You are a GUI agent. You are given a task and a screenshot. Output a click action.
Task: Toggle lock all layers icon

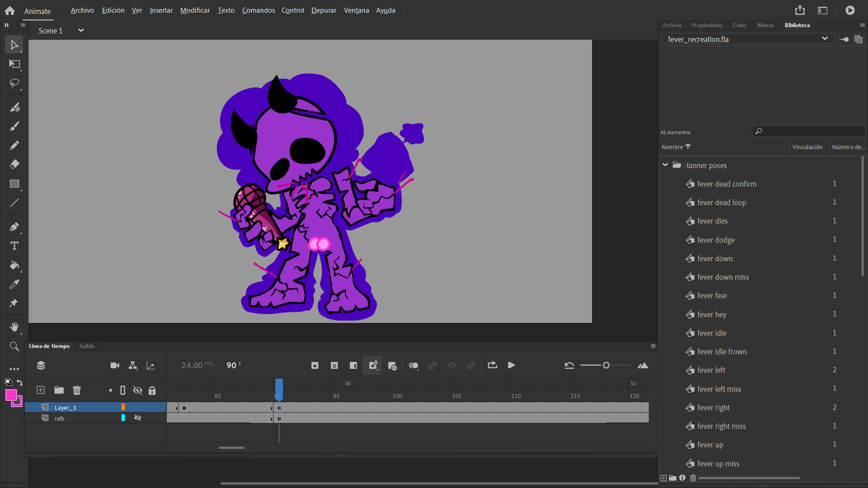152,390
